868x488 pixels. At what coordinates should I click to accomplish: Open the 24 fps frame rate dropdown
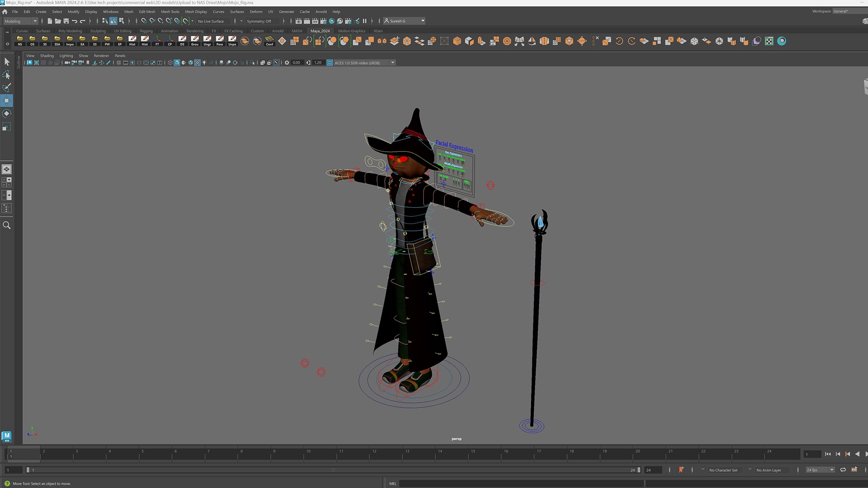(820, 470)
